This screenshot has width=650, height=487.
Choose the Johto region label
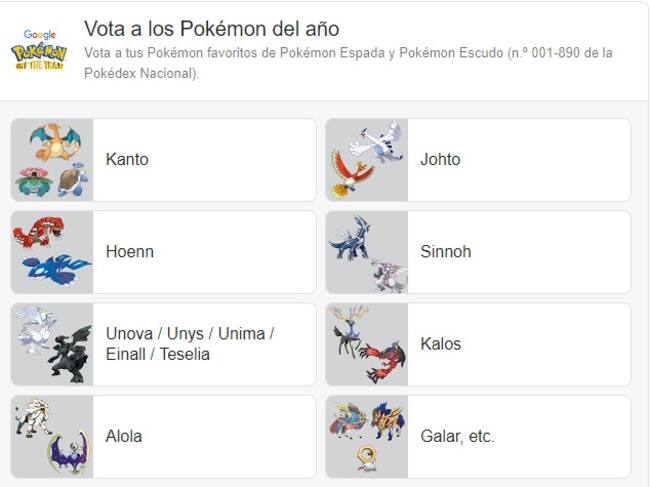440,160
